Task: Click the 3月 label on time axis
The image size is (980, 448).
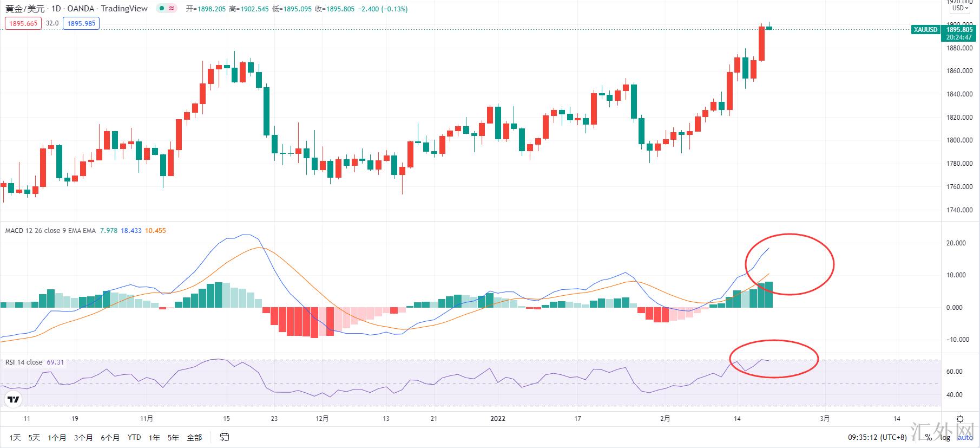Action: click(825, 419)
